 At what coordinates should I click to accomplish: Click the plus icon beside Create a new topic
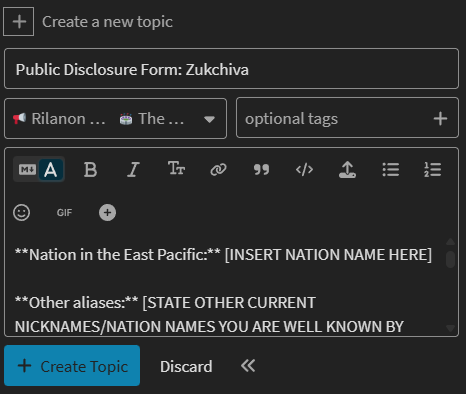pyautogui.click(x=19, y=22)
